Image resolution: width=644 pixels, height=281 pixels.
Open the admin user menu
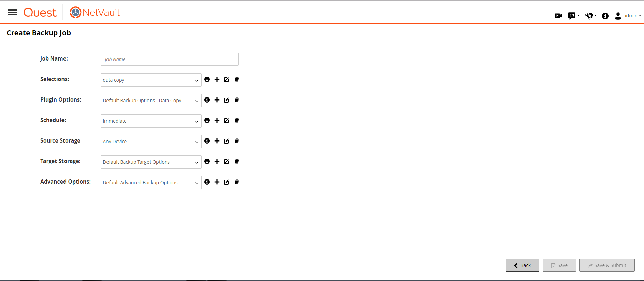click(x=628, y=16)
